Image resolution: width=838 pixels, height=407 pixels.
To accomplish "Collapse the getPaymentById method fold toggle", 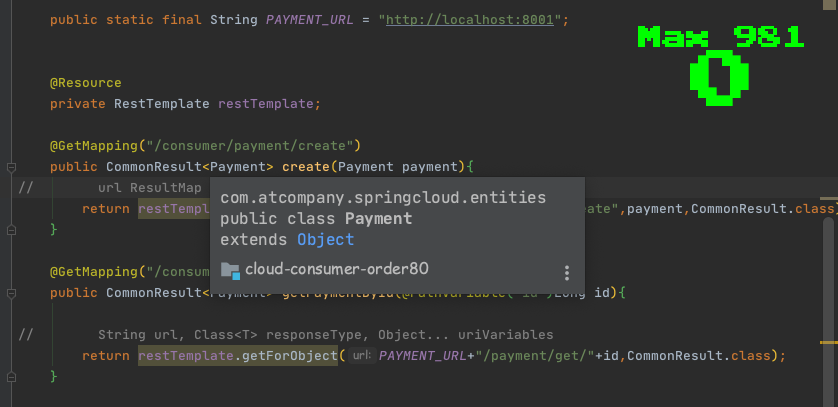I will (x=11, y=293).
